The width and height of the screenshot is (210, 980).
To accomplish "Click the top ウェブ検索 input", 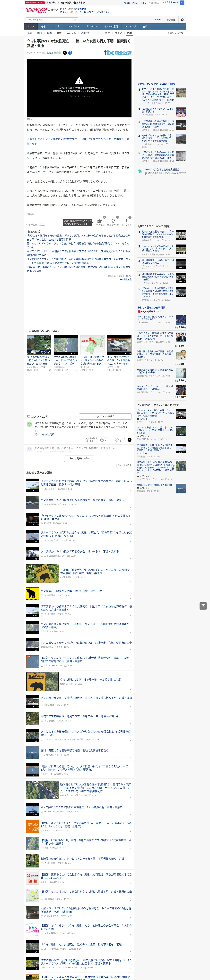I will point(155,3).
